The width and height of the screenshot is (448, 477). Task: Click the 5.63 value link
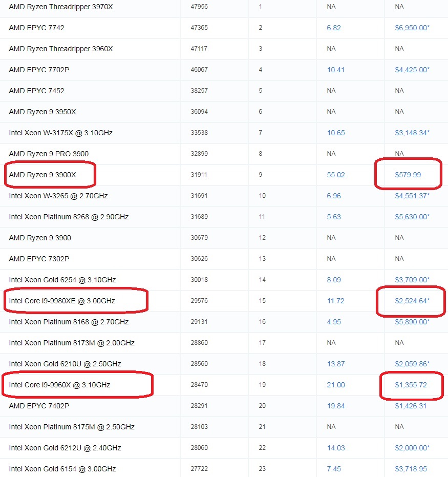click(334, 217)
